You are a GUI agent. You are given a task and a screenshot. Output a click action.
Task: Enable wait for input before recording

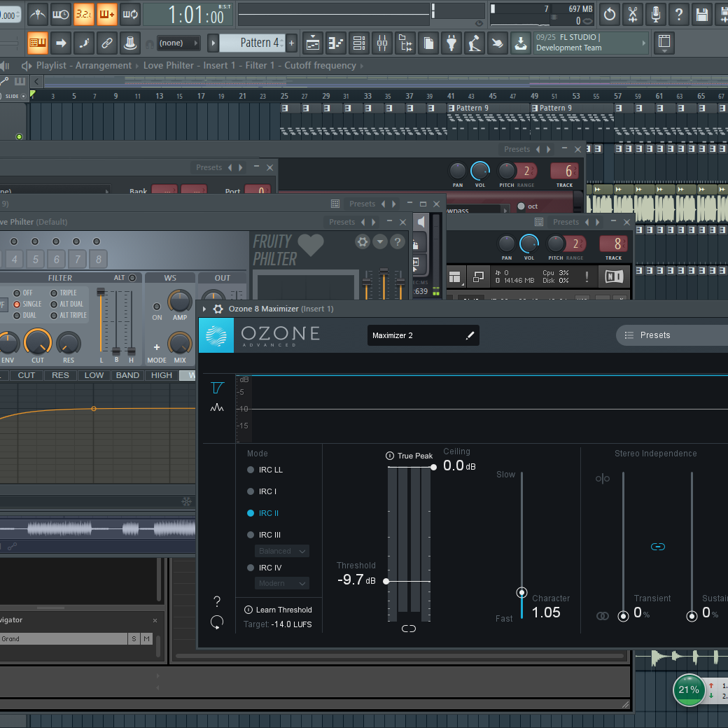tap(61, 15)
